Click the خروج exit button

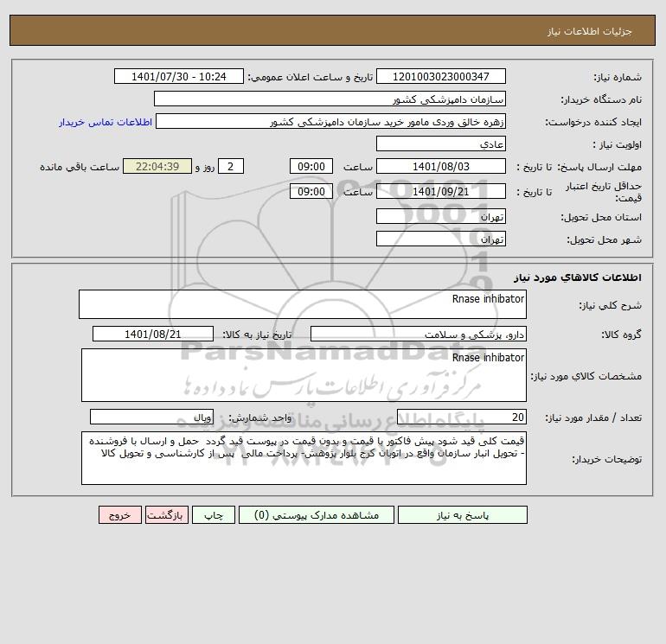[x=119, y=515]
